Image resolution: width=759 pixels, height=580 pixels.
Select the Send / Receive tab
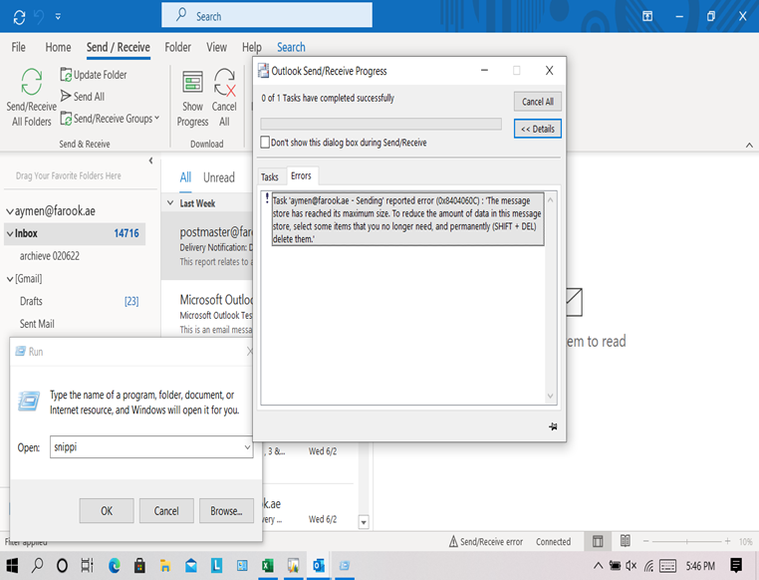pos(118,47)
